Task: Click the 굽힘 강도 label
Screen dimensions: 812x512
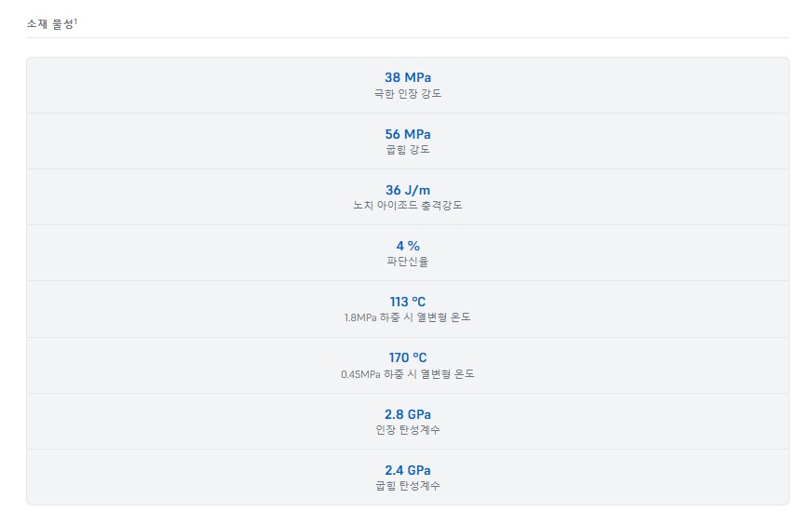Action: [x=408, y=149]
